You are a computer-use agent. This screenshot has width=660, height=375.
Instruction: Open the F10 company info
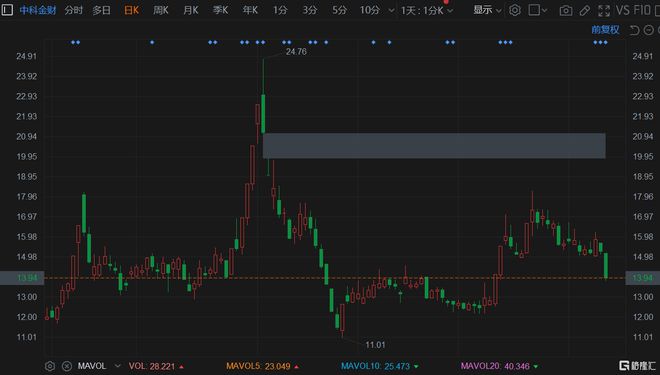642,10
